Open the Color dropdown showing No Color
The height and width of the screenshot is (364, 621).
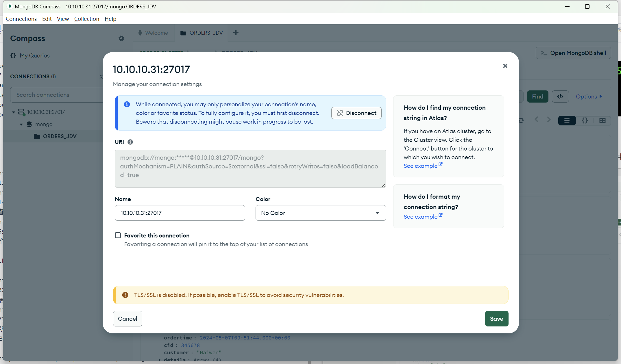coord(321,213)
